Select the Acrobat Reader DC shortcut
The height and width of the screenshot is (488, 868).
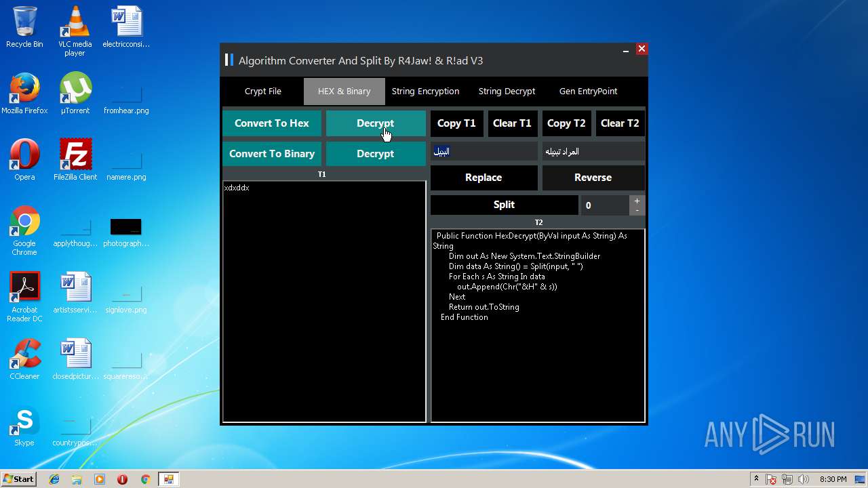pos(24,297)
